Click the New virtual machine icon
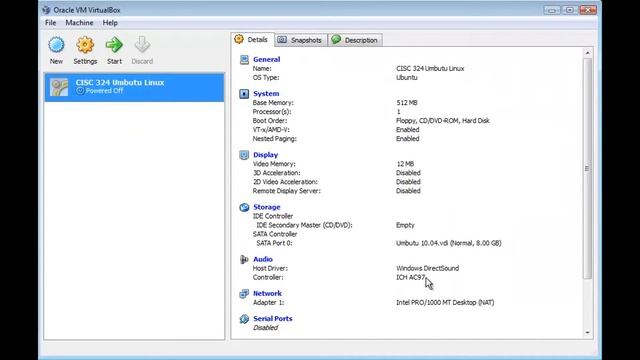Viewport: 640px width, 360px height. 56,45
